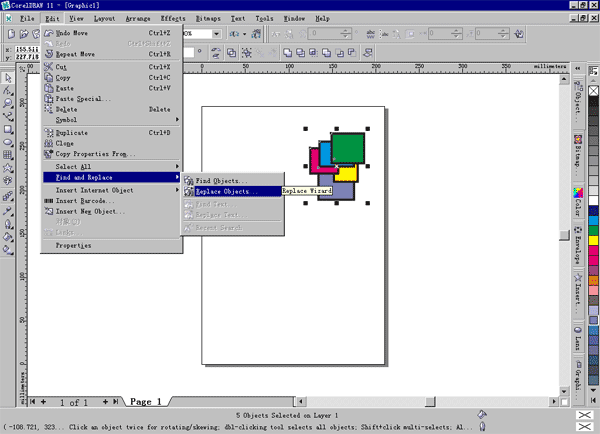Open the zoom level dropdown

pyautogui.click(x=217, y=34)
